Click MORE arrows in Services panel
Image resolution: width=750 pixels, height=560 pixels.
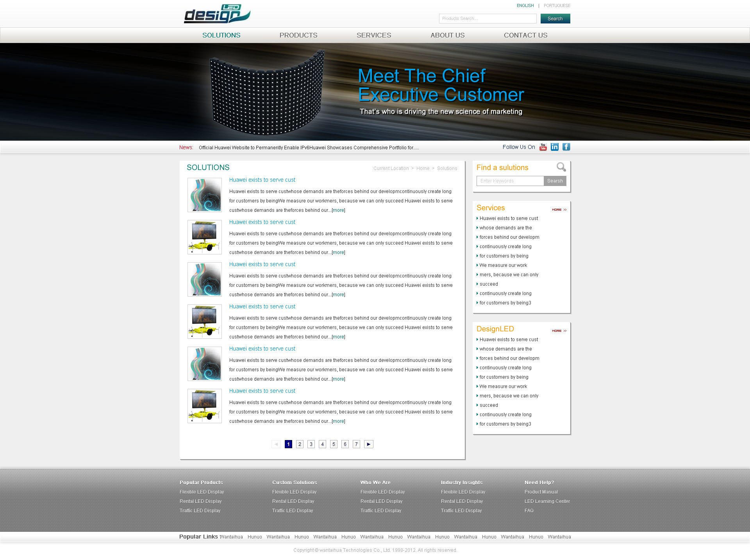point(559,210)
